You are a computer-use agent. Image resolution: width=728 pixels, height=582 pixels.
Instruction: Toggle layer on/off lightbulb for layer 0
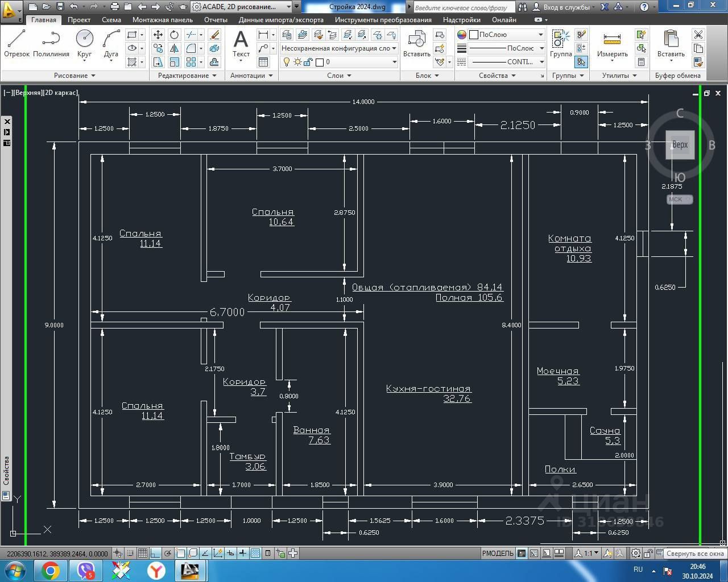287,62
